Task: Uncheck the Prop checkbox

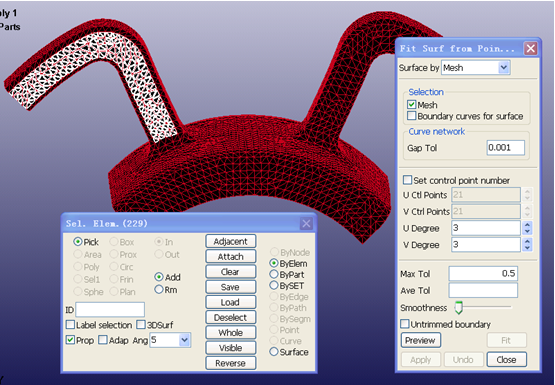Action: (x=70, y=340)
